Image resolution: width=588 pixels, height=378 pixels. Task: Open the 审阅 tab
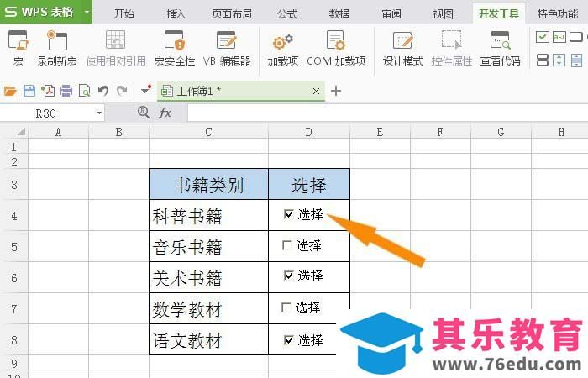coord(391,14)
